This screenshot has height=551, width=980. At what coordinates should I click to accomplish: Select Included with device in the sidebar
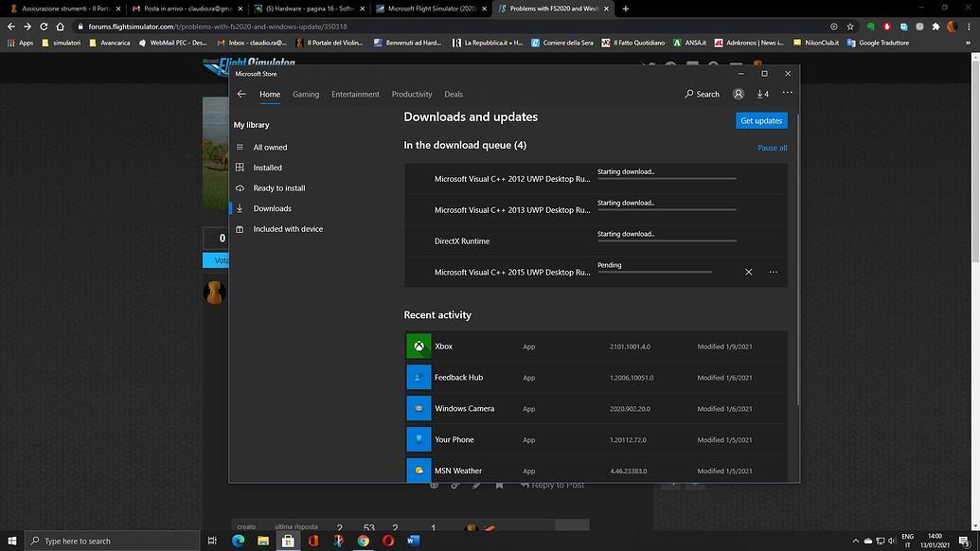click(288, 228)
